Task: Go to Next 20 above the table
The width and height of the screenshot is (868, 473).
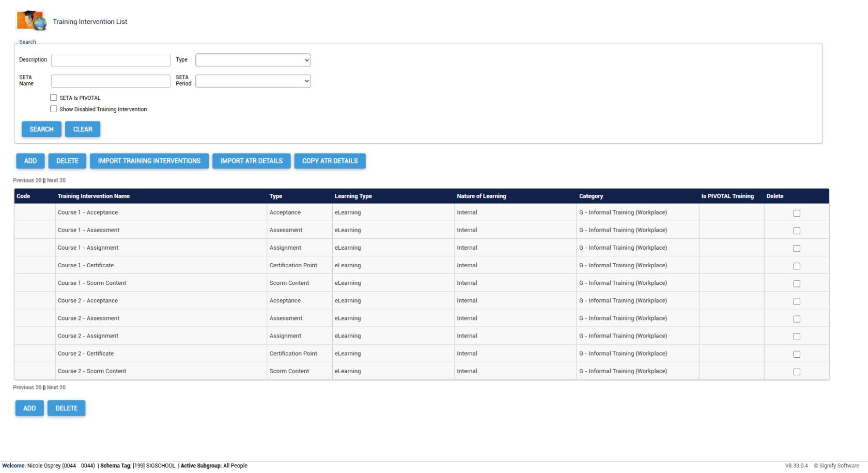Action: 56,180
